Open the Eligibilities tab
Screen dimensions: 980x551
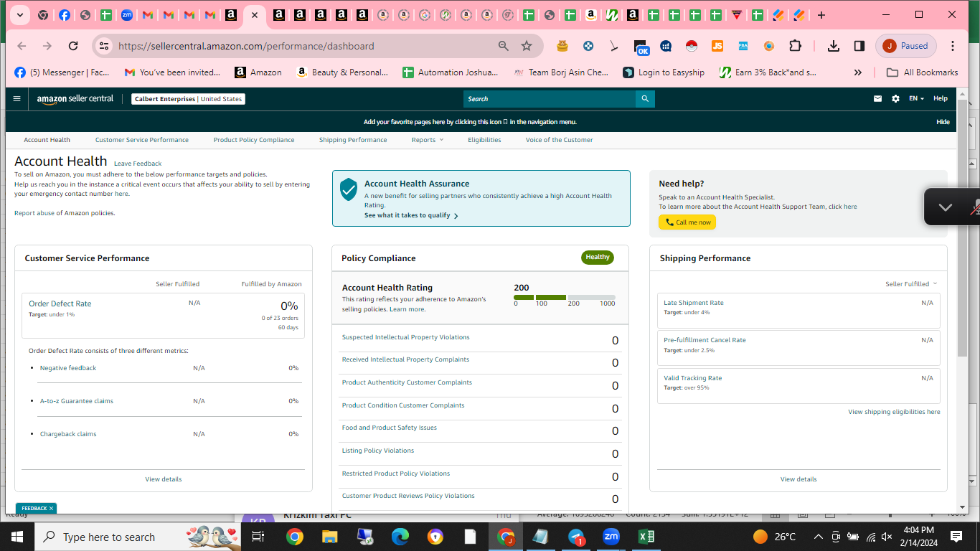coord(484,140)
